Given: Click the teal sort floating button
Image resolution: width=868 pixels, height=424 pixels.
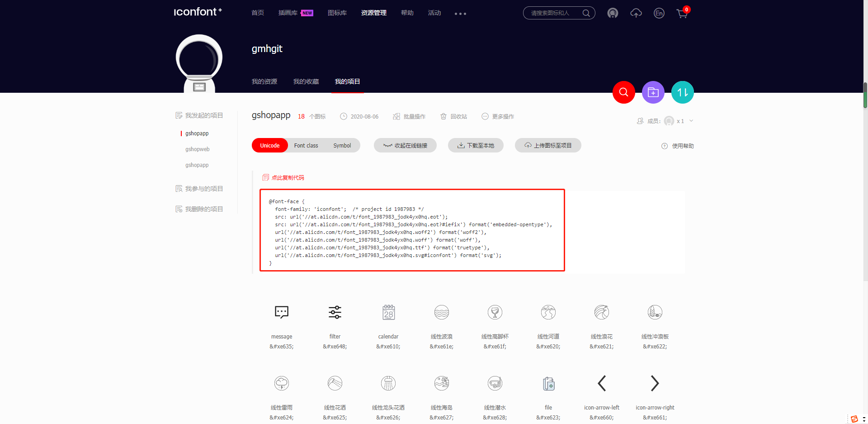Looking at the screenshot, I should click(x=683, y=92).
